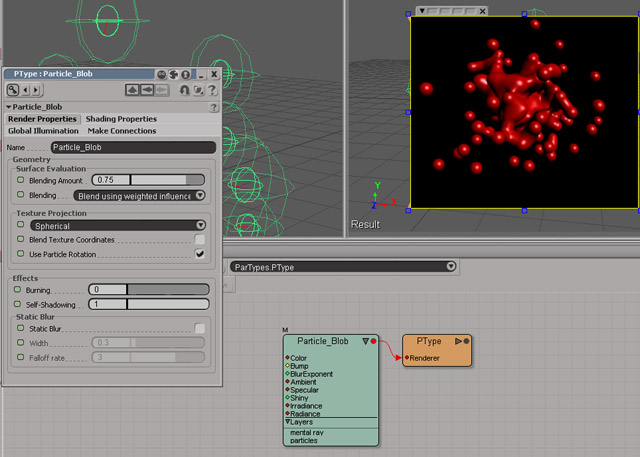Open the Blending mode dropdown
The height and width of the screenshot is (457, 640).
coord(140,196)
